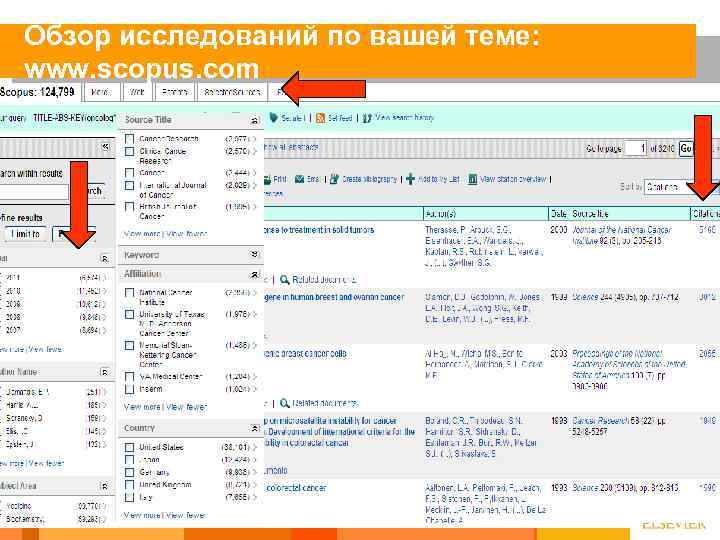The image size is (720, 540).
Task: Click arrow next to United States count
Action: click(254, 447)
